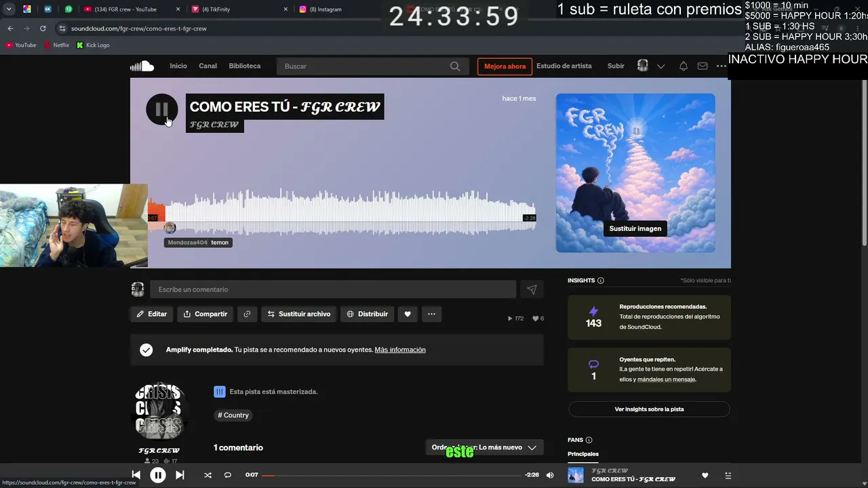Image resolution: width=868 pixels, height=488 pixels.
Task: Go to the Canal page
Action: point(208,66)
